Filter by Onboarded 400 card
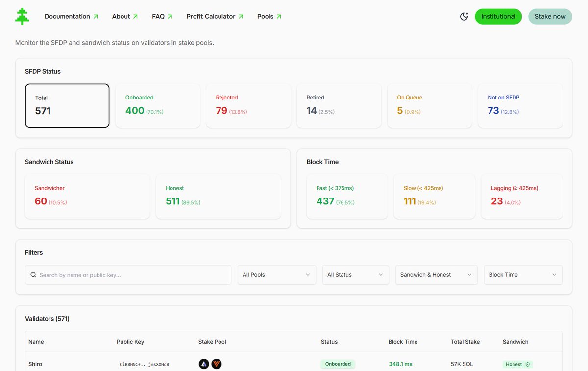 (158, 106)
